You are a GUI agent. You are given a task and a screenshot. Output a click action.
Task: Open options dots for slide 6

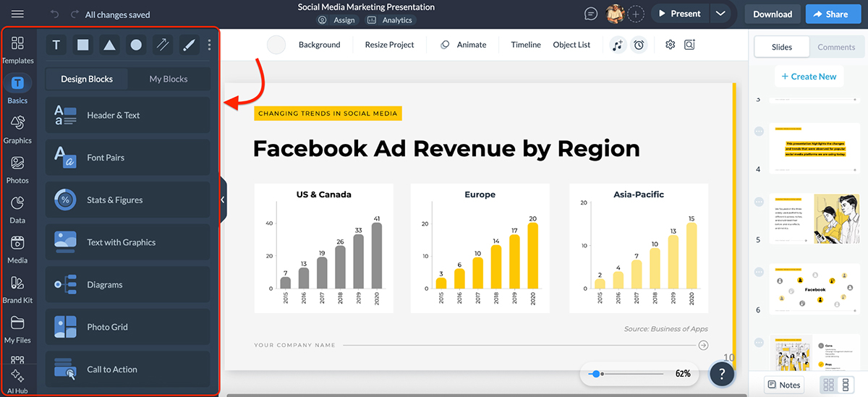[759, 272]
